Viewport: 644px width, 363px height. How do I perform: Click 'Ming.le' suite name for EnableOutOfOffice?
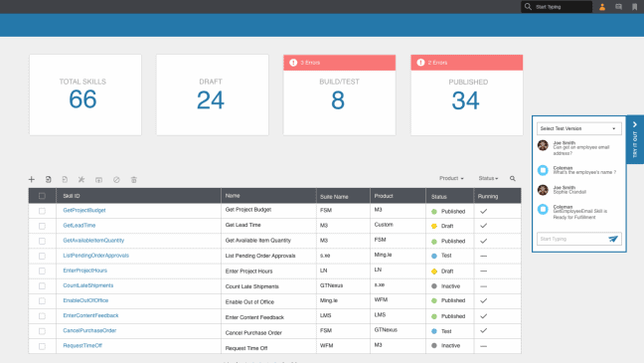[329, 300]
